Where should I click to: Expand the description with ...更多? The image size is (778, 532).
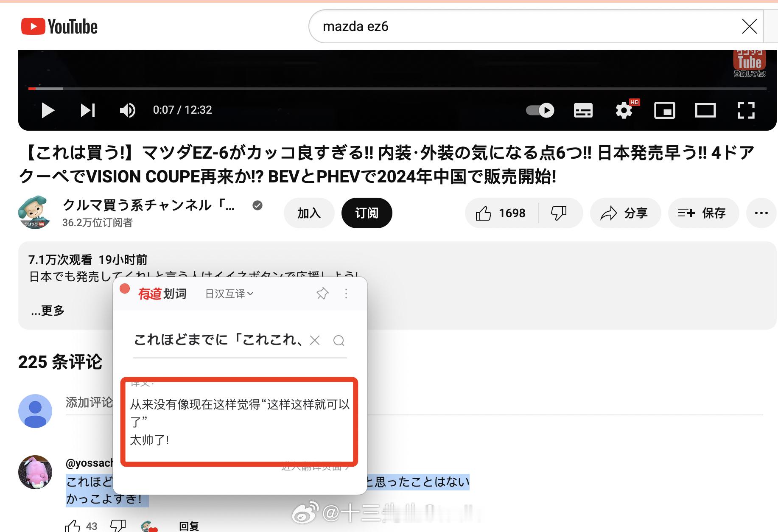point(48,311)
